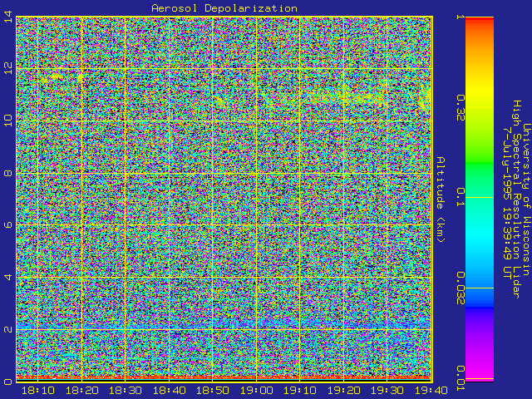Screen dimensions: 532x399
Task: Click the altitude label 14
Action: tap(7, 17)
